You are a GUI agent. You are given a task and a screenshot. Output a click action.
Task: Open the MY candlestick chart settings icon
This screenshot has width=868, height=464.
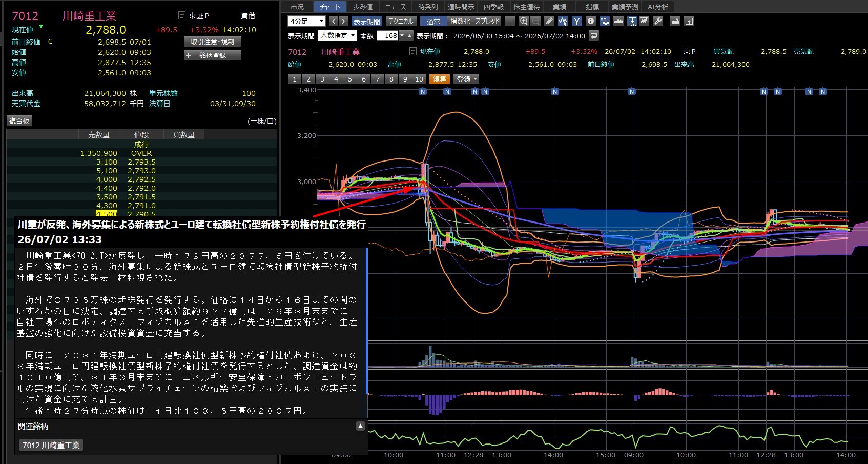(605, 21)
